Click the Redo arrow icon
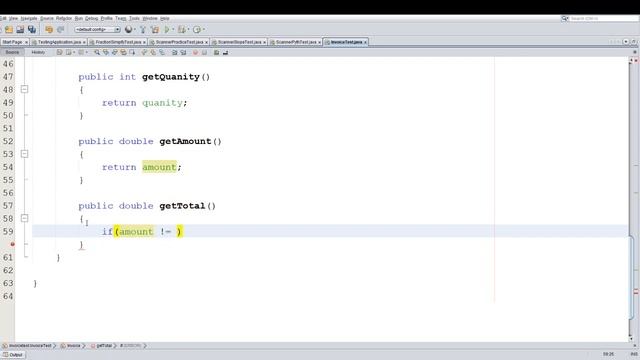Viewport: 640px width, 360px height. 60,29
